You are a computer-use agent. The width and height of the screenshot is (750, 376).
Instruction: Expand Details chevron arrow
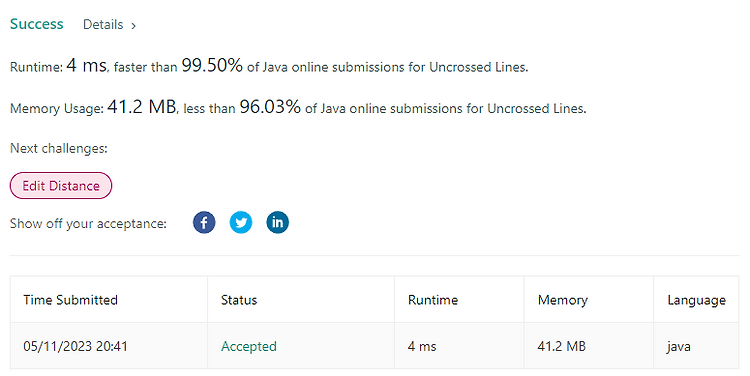click(x=133, y=26)
